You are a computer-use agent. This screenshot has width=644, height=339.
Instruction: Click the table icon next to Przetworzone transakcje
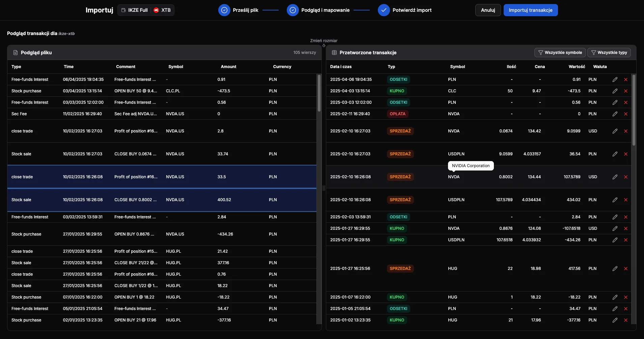pos(334,53)
